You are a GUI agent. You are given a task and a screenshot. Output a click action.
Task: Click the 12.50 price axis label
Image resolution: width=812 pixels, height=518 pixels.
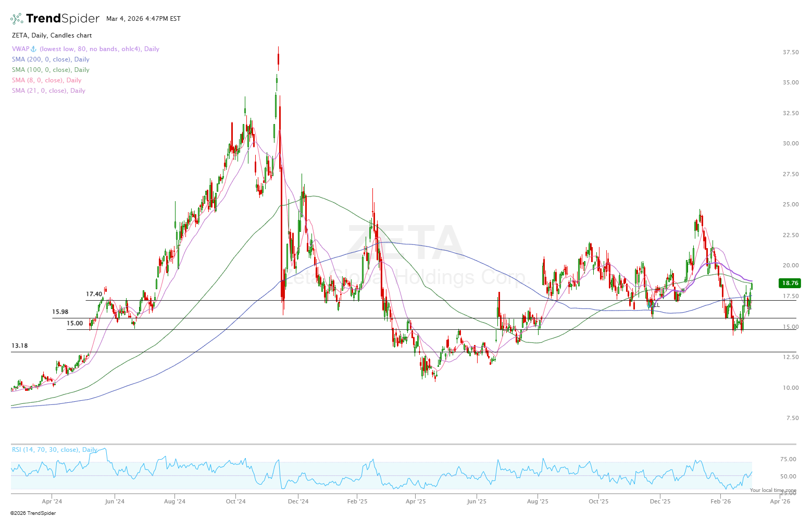coord(791,357)
